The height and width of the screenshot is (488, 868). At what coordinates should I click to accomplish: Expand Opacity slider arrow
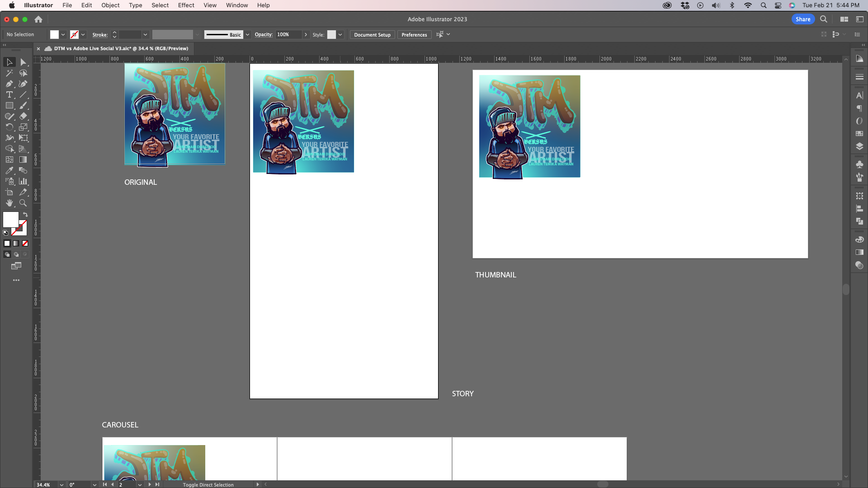coord(306,35)
